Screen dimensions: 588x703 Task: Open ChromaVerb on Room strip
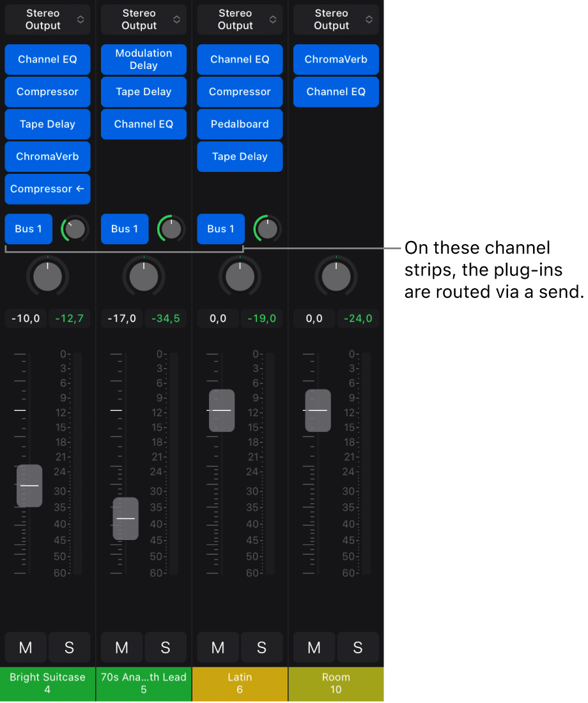click(x=336, y=59)
